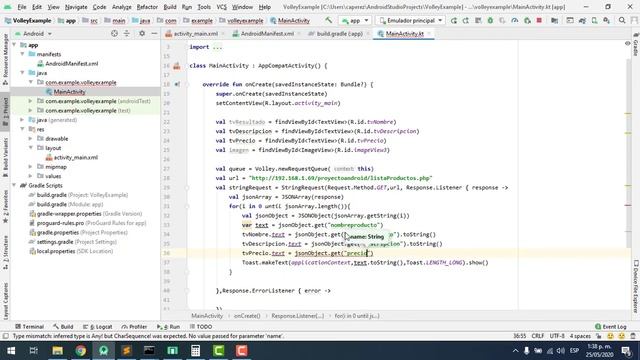Open the Build menu
This screenshot has height=360, width=640.
click(x=170, y=7)
